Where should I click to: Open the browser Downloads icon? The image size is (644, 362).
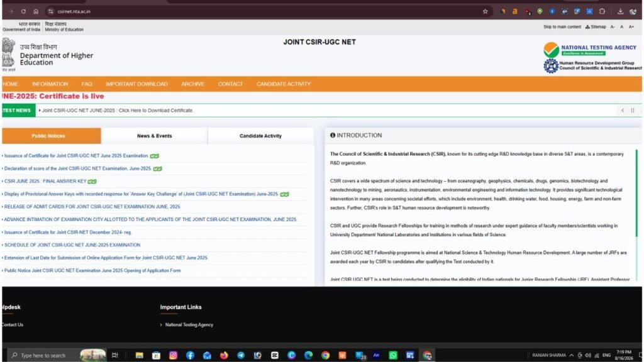point(620,11)
